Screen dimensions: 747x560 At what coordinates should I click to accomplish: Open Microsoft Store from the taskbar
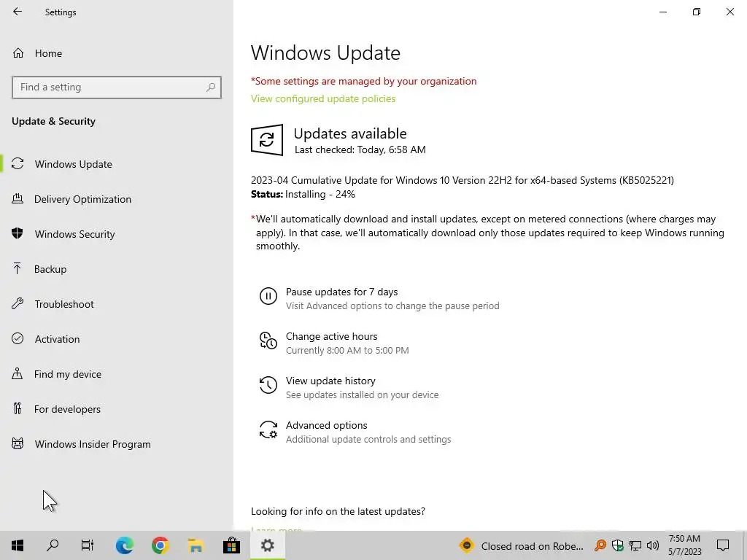(x=231, y=545)
